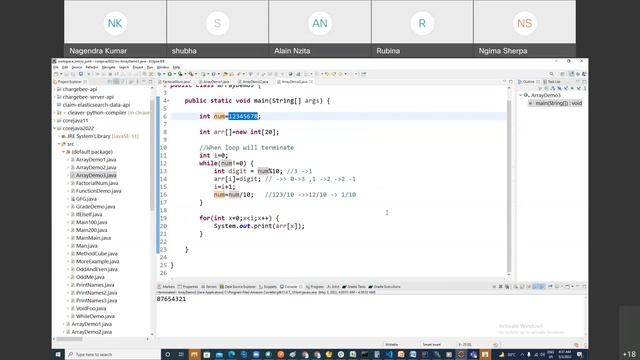
Task: Switch to the Data Source Explorer tab
Action: pyautogui.click(x=238, y=287)
